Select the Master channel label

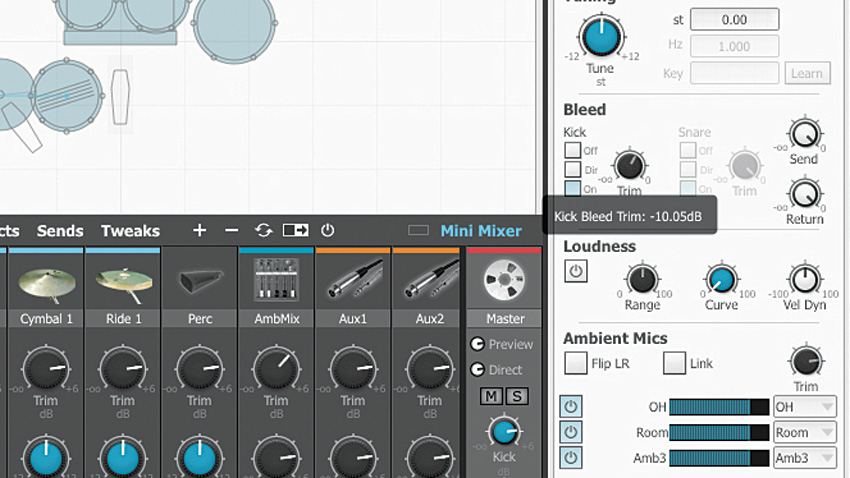(x=505, y=319)
